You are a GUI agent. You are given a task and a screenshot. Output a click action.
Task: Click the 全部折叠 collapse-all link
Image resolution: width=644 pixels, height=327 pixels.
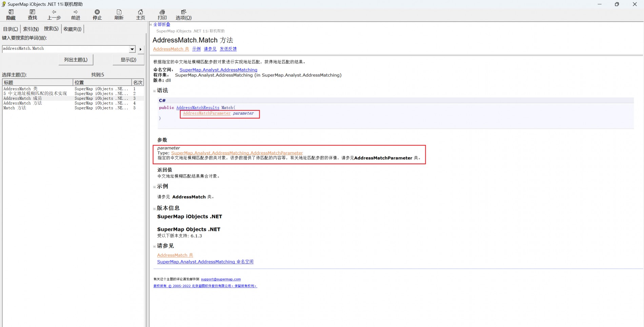pos(162,24)
